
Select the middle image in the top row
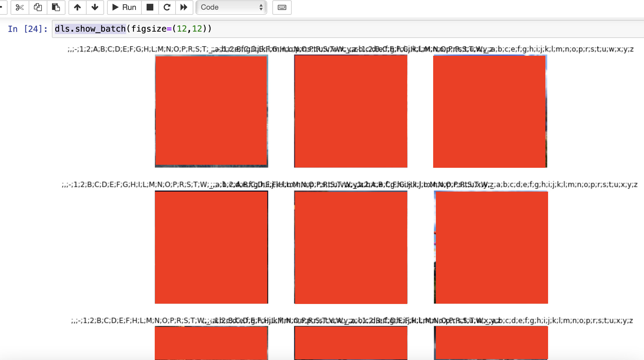351,111
